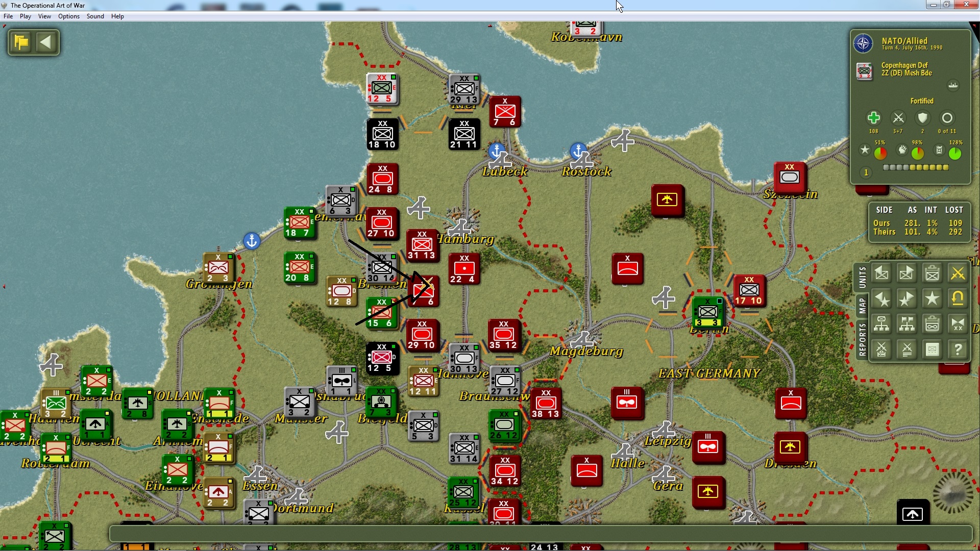Select the red 17-10 unit east of Berlin
Viewport: 980px width, 551px height.
[749, 290]
